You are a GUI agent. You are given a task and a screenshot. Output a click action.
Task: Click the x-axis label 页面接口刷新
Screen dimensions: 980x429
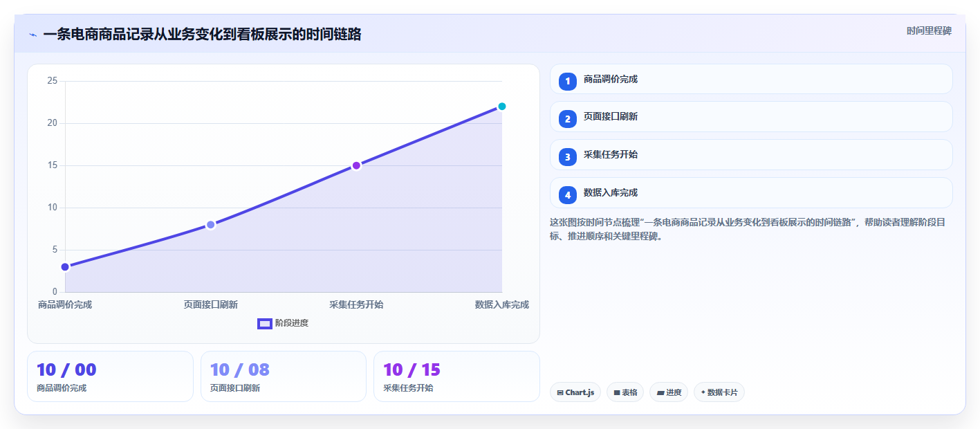coord(211,304)
